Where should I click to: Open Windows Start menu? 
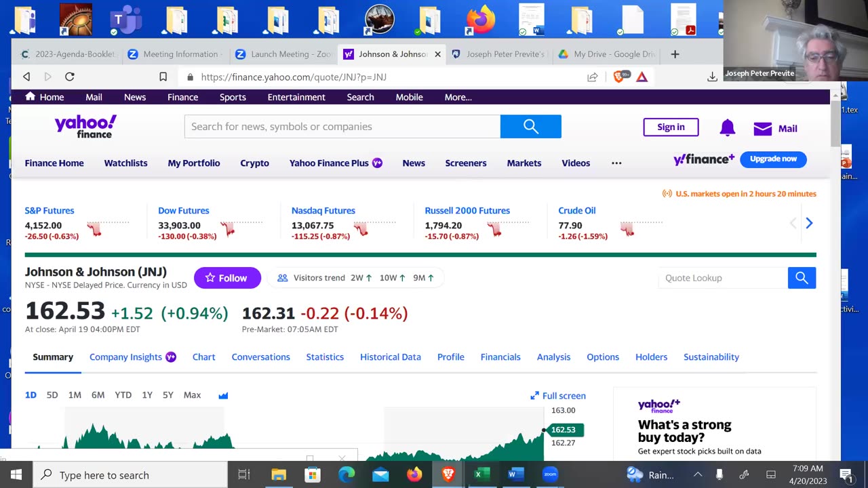pyautogui.click(x=16, y=474)
